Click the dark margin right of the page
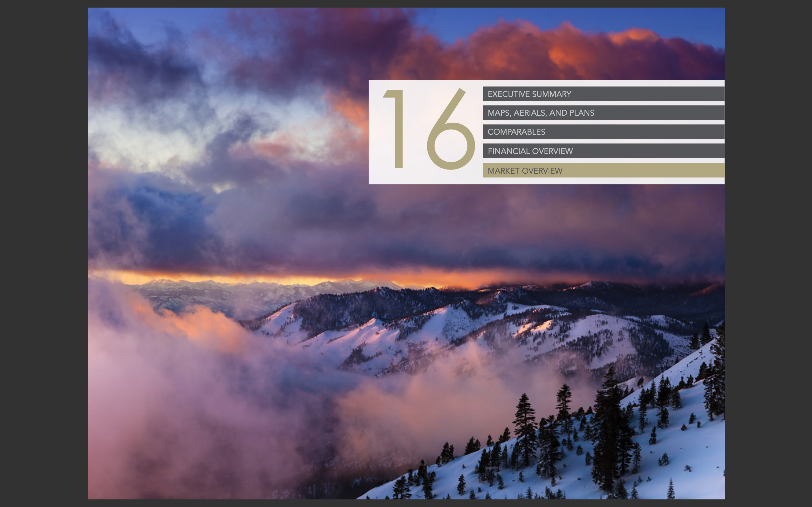 pyautogui.click(x=768, y=253)
